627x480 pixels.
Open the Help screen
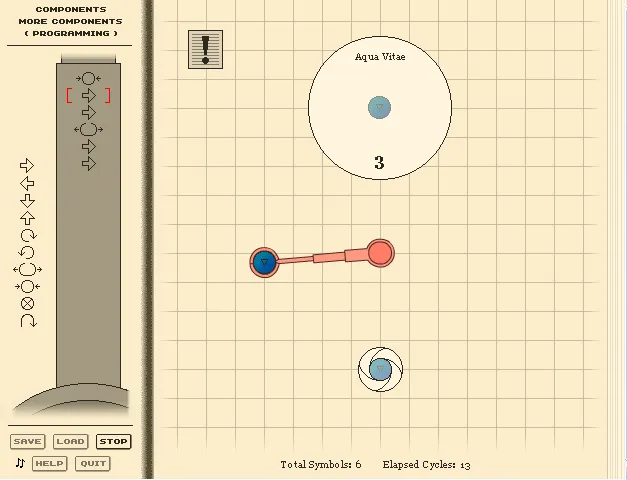[x=49, y=463]
